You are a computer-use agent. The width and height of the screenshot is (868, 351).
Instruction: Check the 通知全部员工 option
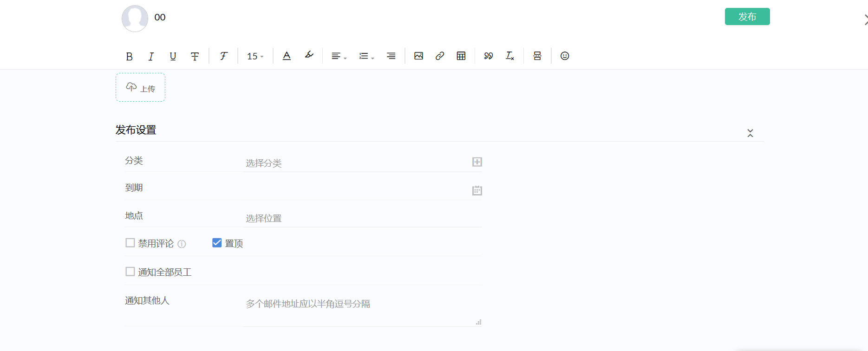coord(130,272)
